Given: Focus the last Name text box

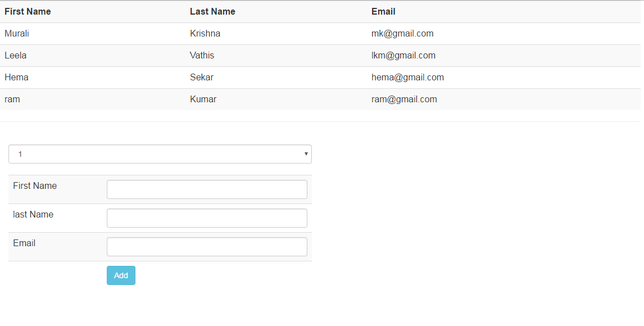Looking at the screenshot, I should point(207,218).
